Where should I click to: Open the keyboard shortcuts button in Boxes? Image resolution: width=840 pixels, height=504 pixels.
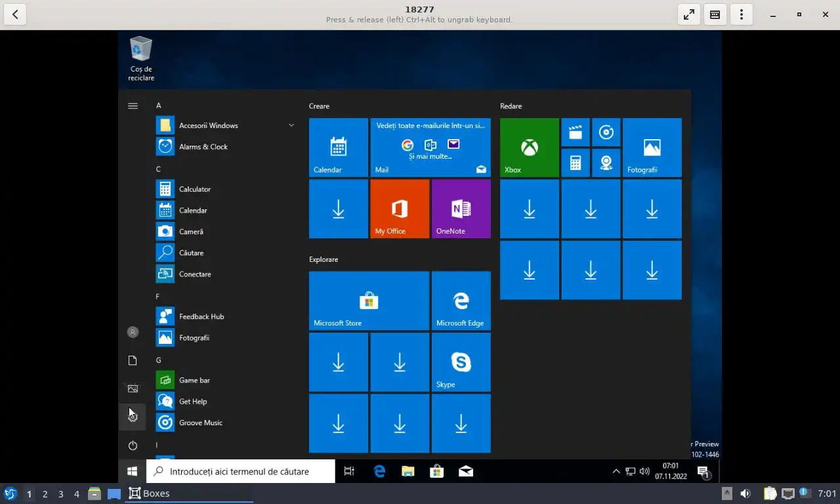pyautogui.click(x=715, y=14)
